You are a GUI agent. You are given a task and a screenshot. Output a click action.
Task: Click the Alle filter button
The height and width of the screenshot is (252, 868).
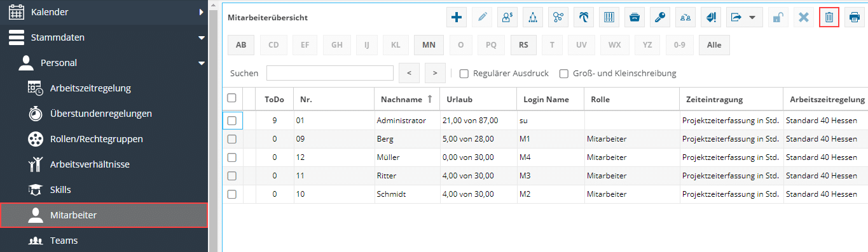pyautogui.click(x=714, y=45)
